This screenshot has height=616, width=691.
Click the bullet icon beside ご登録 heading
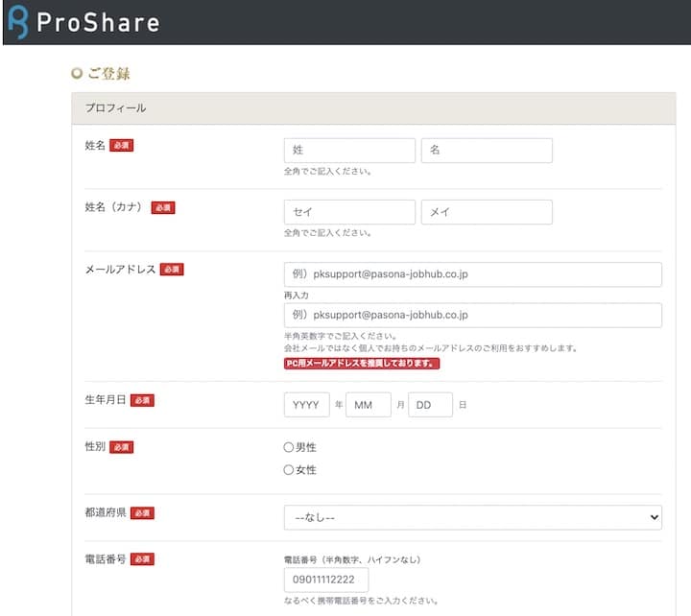[x=78, y=73]
